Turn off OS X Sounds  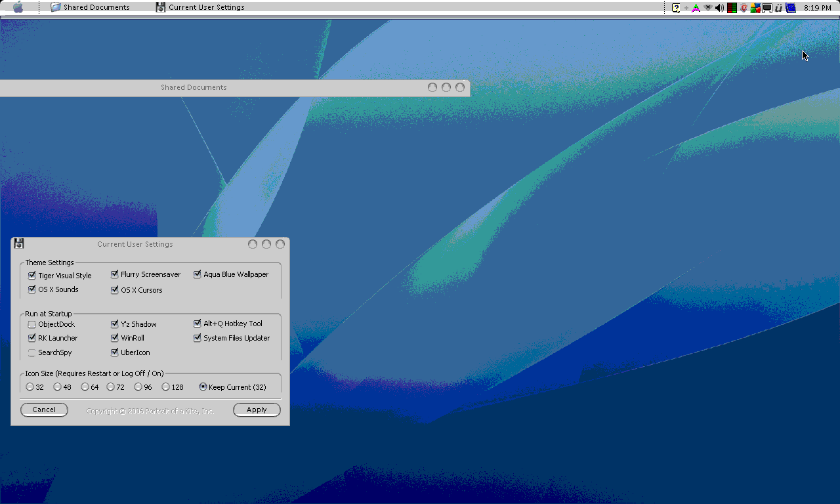tap(32, 289)
